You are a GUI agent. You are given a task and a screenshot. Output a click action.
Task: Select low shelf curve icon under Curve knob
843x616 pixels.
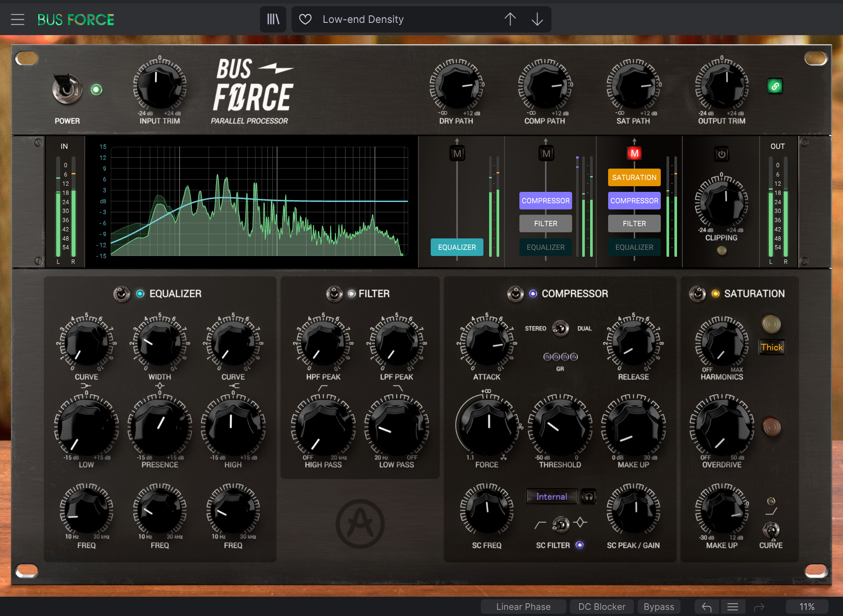[86, 386]
